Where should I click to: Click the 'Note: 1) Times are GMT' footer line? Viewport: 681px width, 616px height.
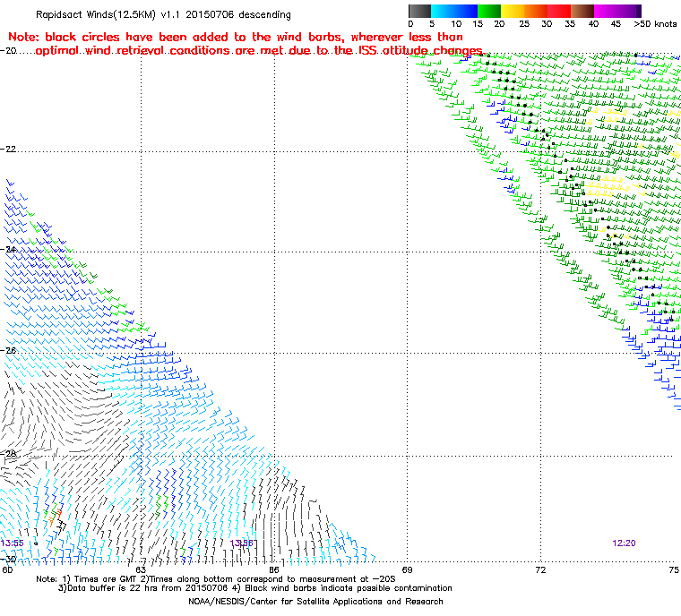(216, 579)
